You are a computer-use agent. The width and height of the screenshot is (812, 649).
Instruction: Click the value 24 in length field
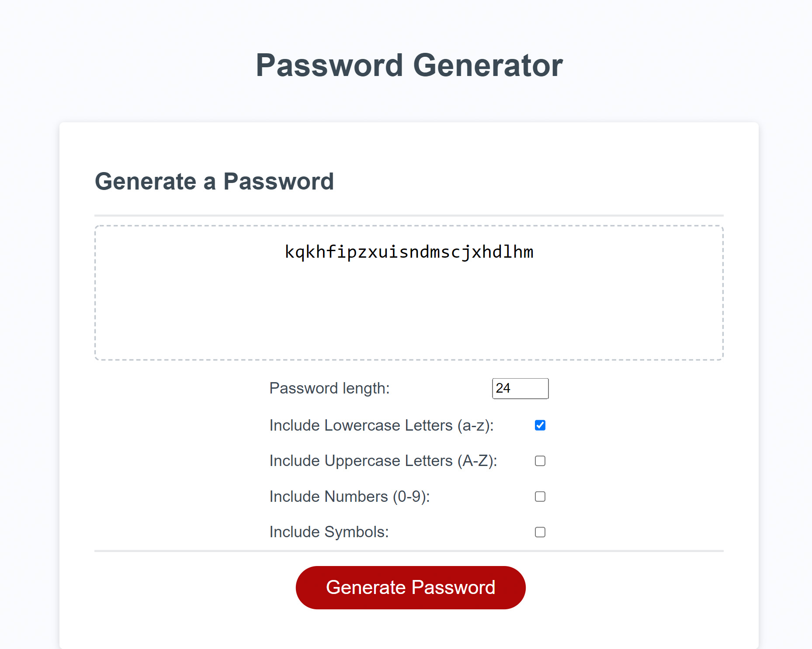point(503,388)
